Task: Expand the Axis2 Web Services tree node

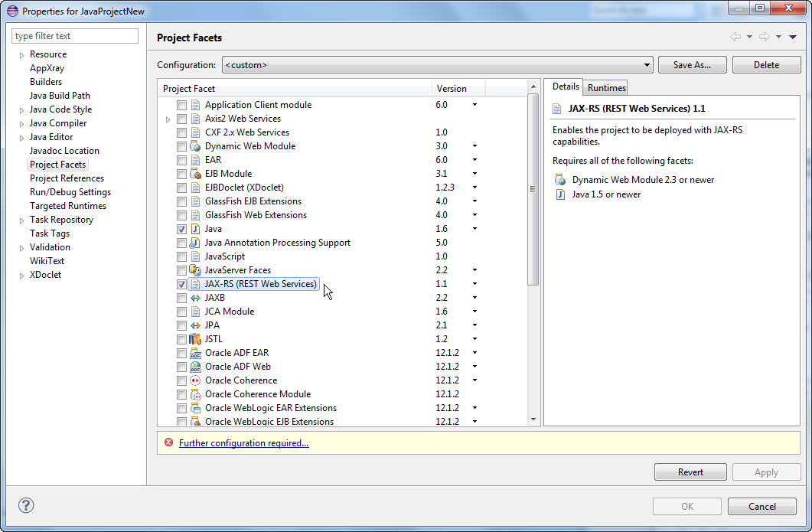Action: (x=168, y=118)
